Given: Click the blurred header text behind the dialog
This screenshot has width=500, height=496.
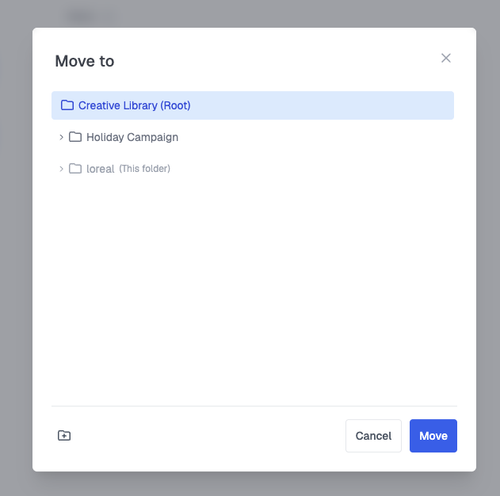Looking at the screenshot, I should click(90, 15).
